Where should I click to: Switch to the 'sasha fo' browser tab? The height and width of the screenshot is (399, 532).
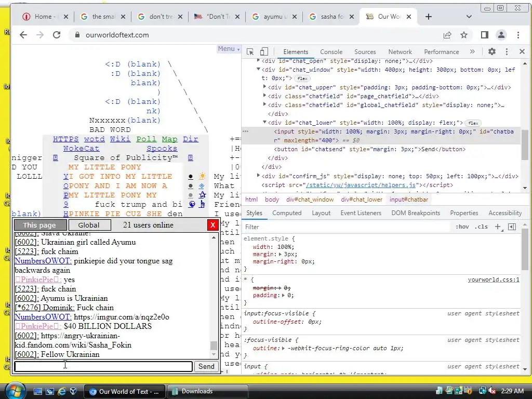(331, 17)
